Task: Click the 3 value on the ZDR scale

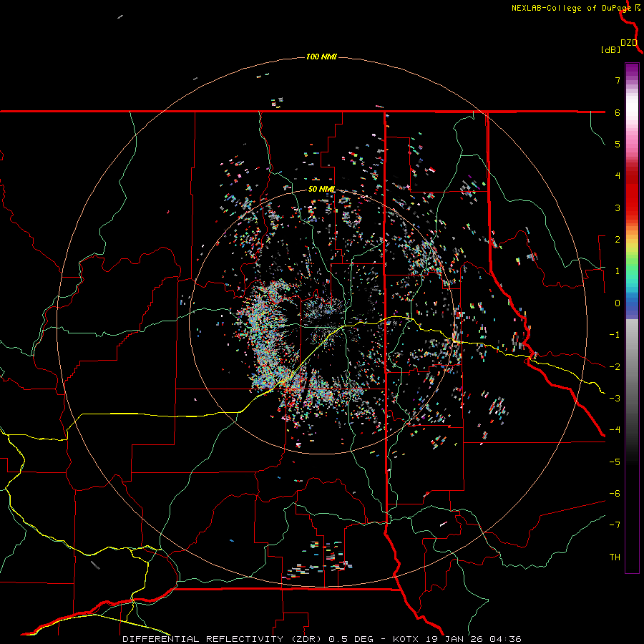Action: (x=618, y=208)
